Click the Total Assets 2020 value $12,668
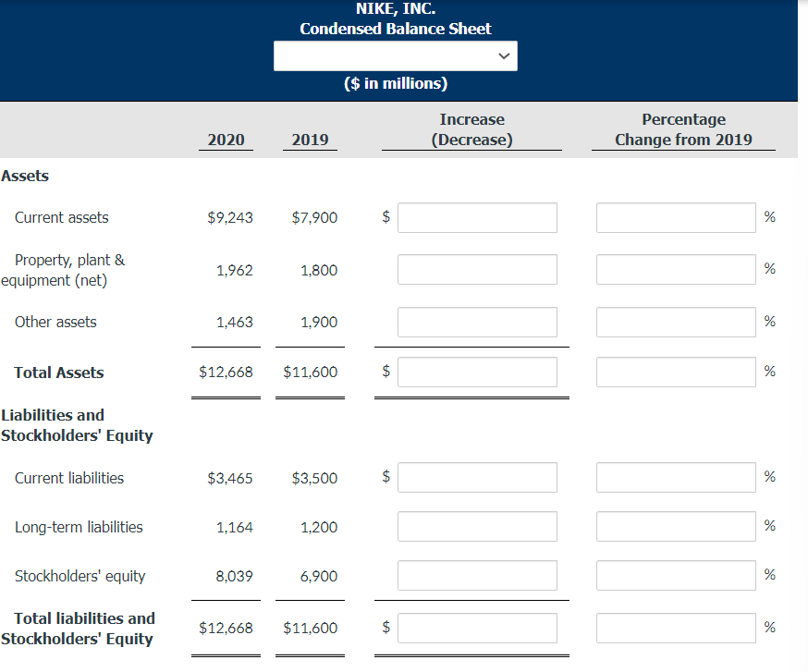808x672 pixels. (x=226, y=373)
